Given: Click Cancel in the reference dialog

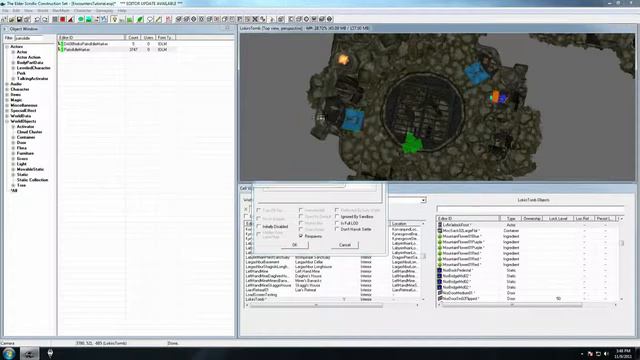Looking at the screenshot, I should click(345, 245).
